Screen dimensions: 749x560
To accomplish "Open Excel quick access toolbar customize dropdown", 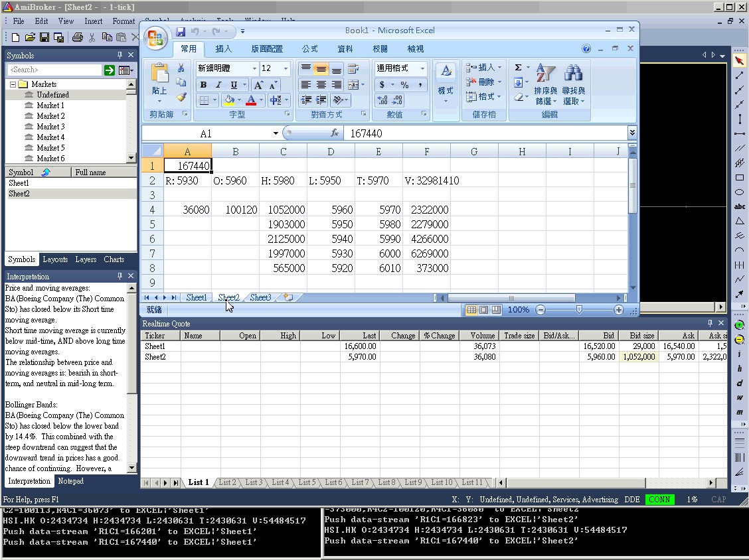I will point(242,31).
